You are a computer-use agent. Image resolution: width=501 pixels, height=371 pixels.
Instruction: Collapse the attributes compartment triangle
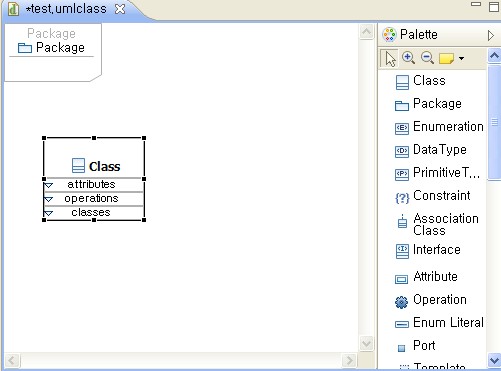point(49,185)
